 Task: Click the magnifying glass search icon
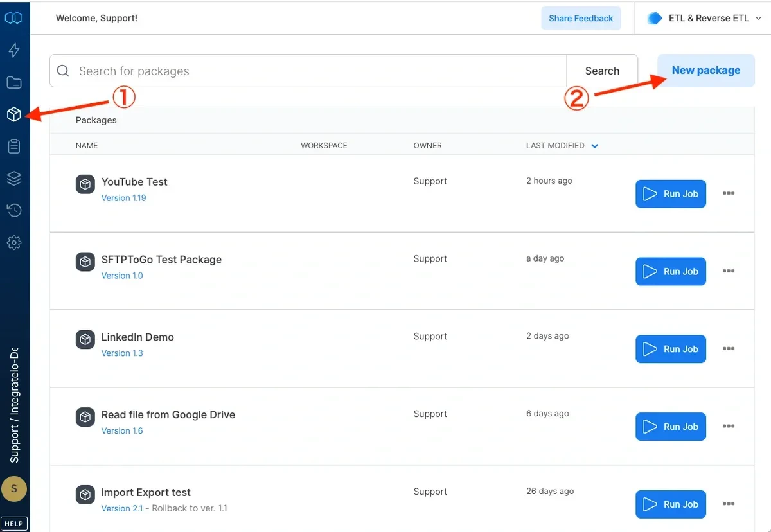pyautogui.click(x=62, y=71)
